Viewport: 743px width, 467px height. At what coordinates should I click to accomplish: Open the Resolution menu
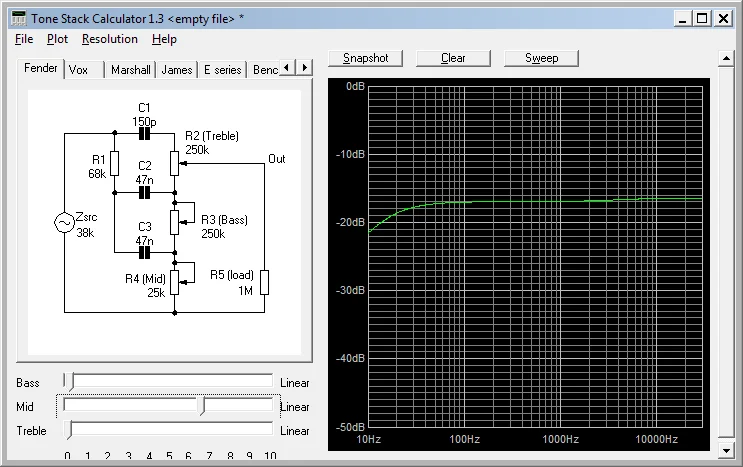110,39
